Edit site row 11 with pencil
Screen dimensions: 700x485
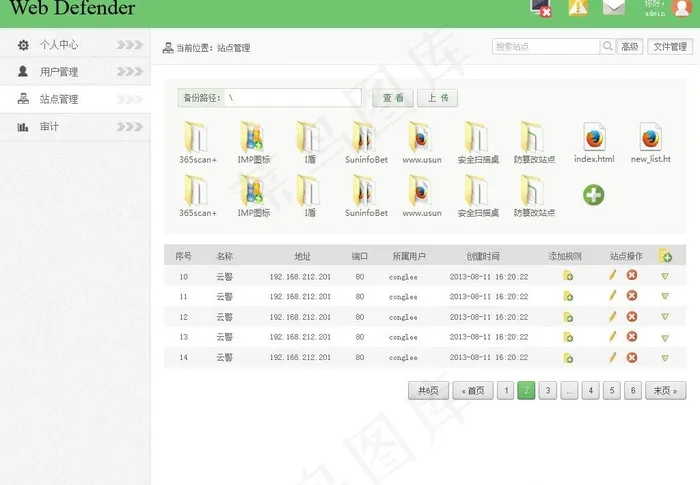point(612,295)
